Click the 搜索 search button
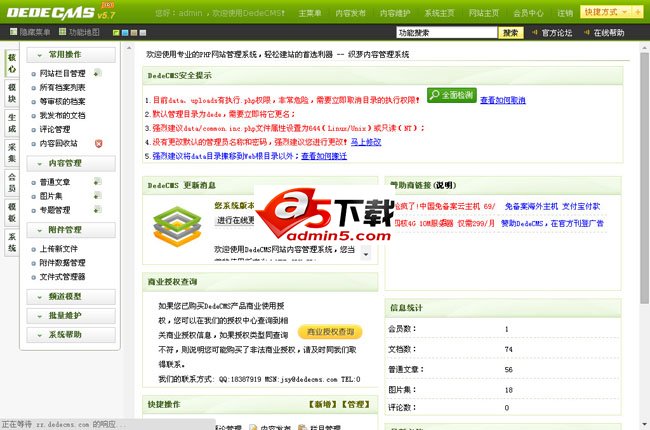The image size is (650, 430). [x=511, y=33]
